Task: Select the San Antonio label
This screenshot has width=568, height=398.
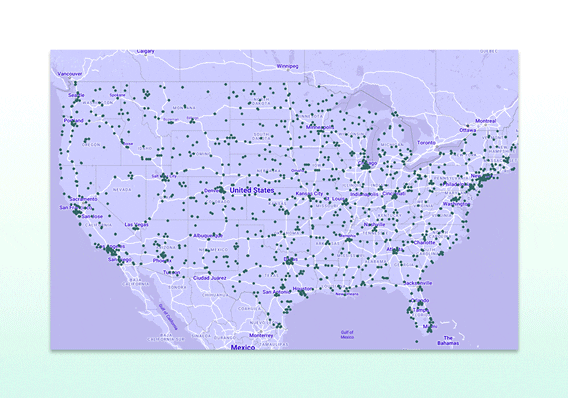Action: point(276,292)
